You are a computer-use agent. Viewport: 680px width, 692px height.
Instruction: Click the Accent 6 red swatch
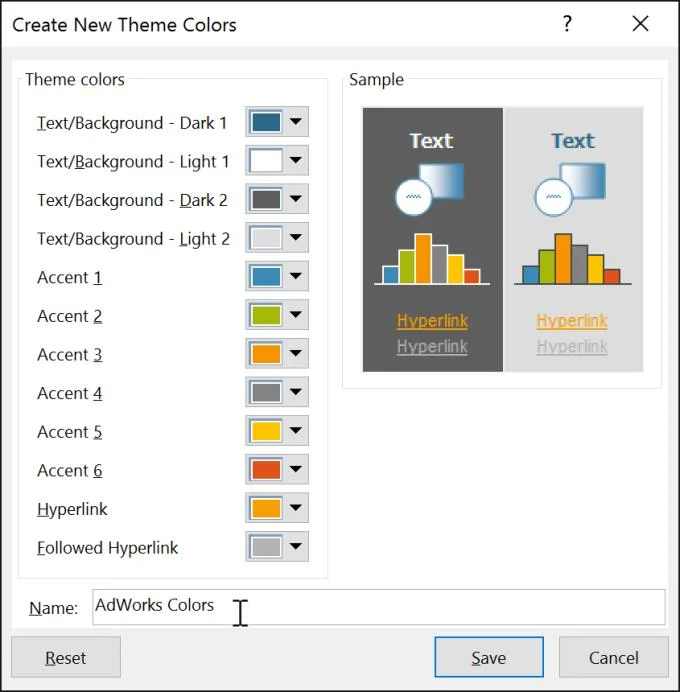click(x=266, y=470)
